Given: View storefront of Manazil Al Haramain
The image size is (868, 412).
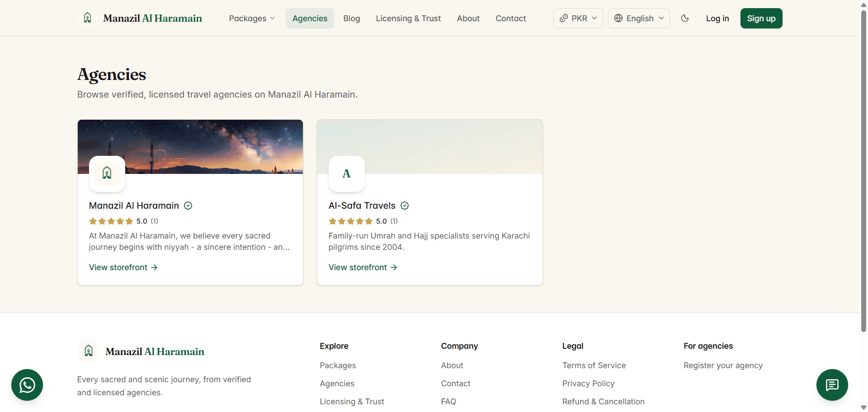Looking at the screenshot, I should [x=123, y=267].
